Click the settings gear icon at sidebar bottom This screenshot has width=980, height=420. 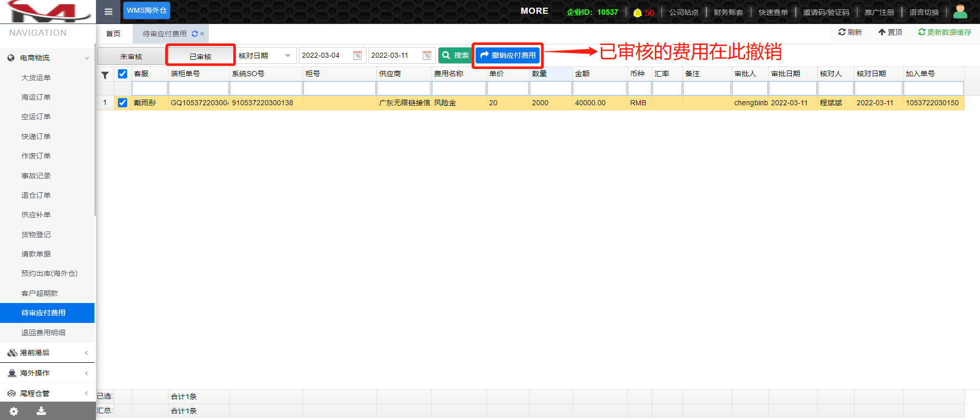14,411
